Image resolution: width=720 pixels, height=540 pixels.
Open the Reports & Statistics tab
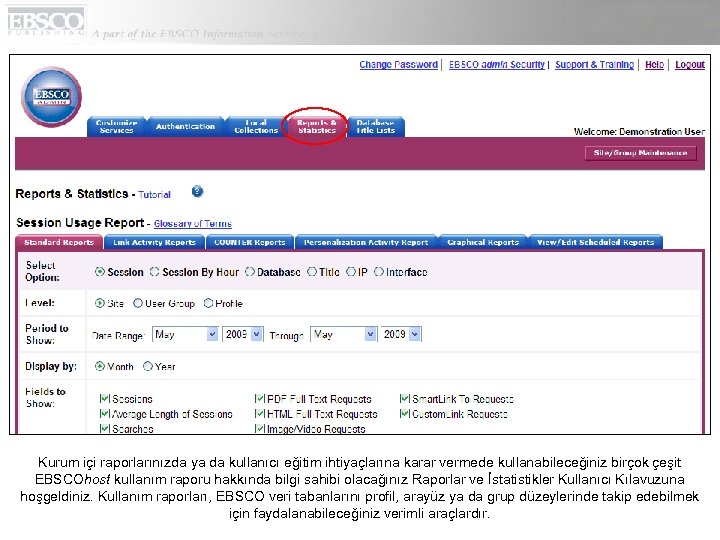(317, 126)
